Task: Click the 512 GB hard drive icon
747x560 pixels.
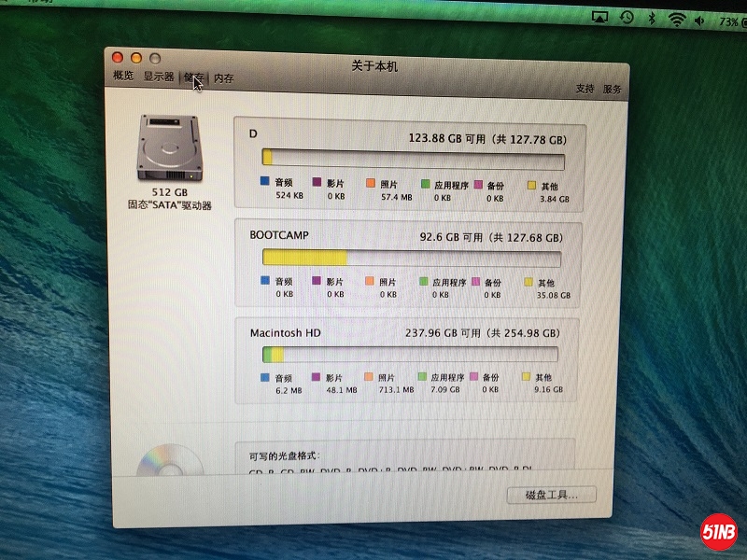Action: click(x=169, y=147)
